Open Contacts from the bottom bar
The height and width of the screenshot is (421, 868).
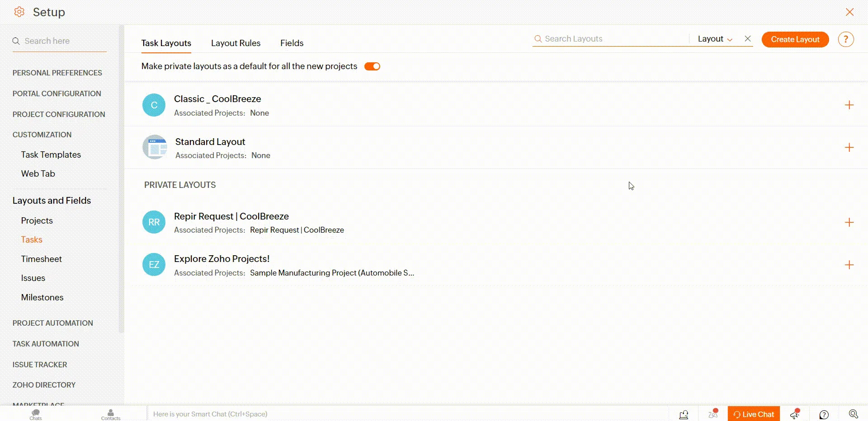(x=111, y=414)
